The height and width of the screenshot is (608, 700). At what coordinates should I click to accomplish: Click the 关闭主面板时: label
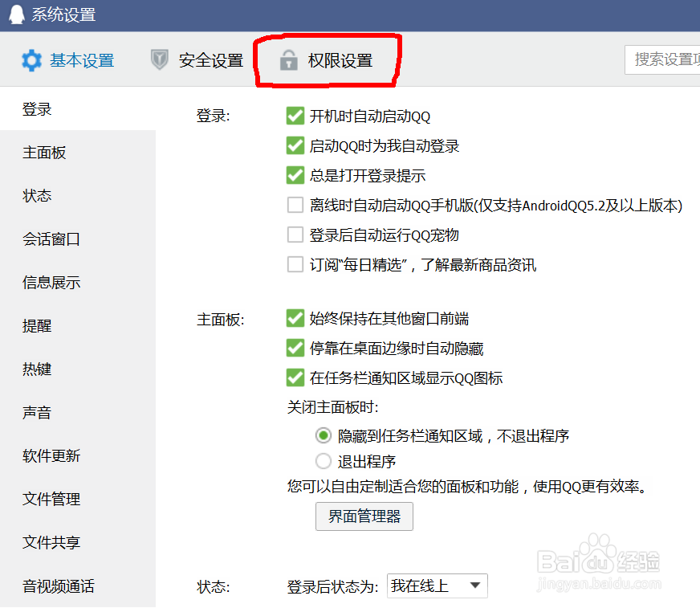332,407
